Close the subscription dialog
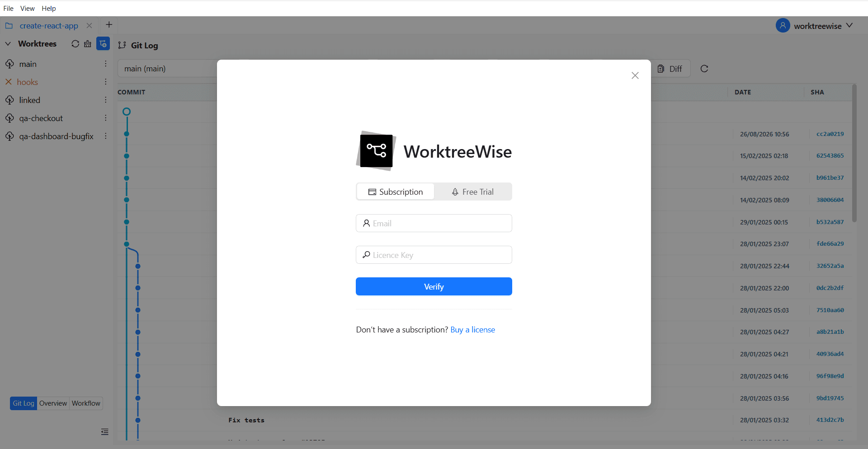The image size is (868, 449). (635, 75)
